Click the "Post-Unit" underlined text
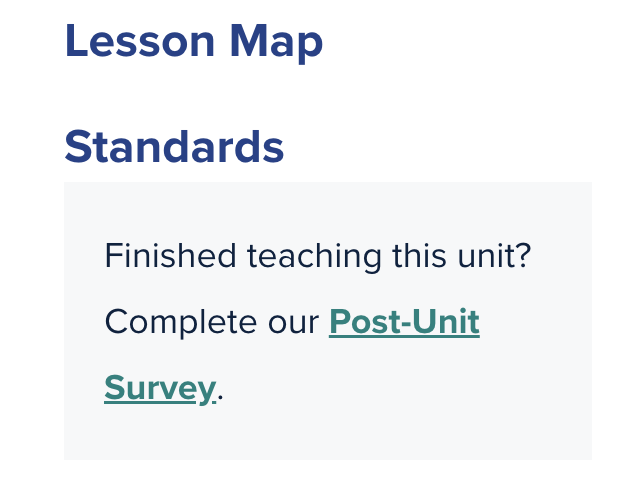 point(404,323)
